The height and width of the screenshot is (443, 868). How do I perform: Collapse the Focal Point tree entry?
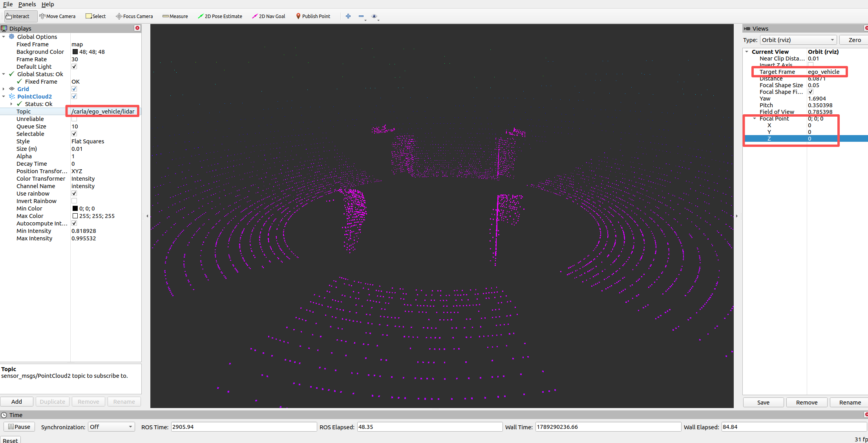[x=754, y=119]
